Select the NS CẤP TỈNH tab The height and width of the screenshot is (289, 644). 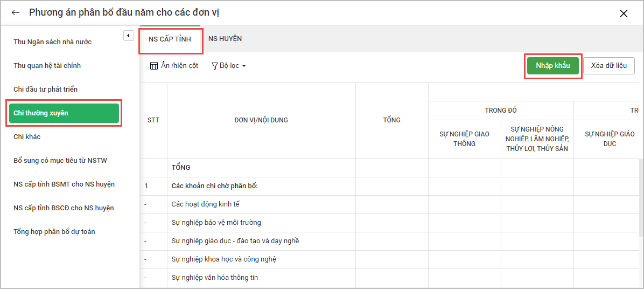(170, 39)
